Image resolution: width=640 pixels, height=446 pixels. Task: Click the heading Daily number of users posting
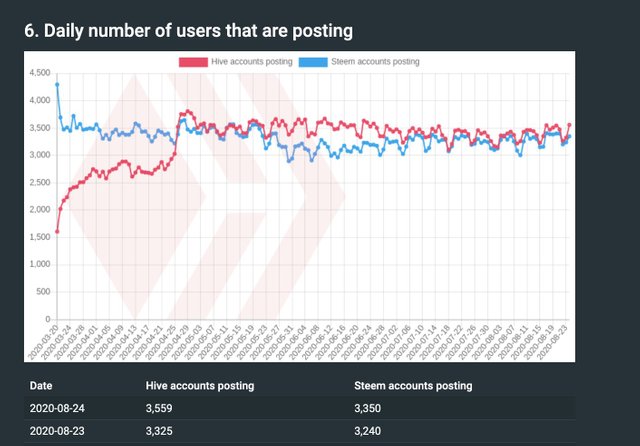coord(188,31)
